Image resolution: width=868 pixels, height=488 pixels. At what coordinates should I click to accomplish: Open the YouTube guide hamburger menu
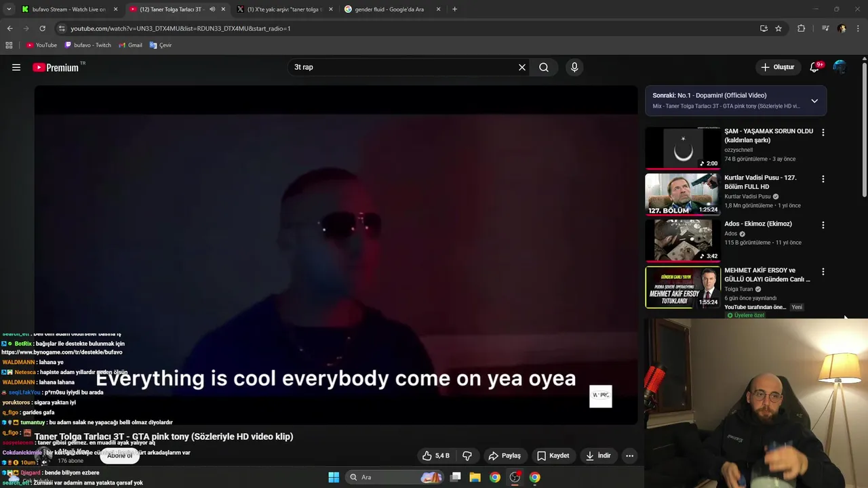click(x=16, y=67)
